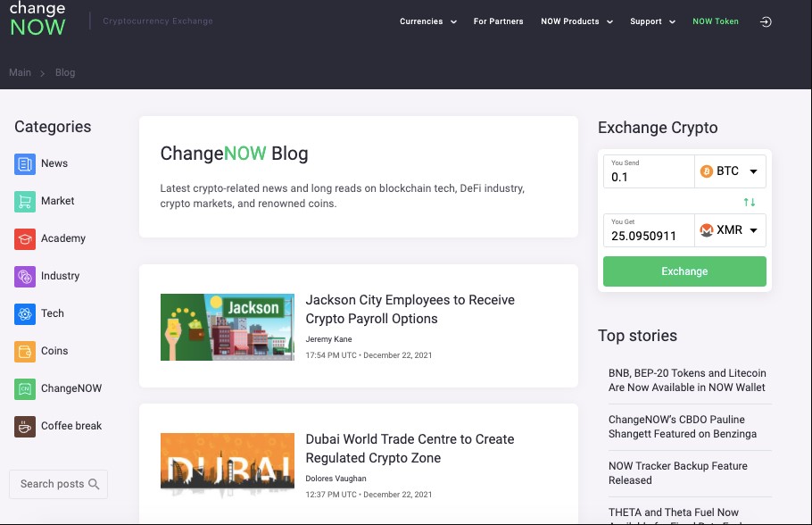Open the Currencies dropdown menu

pos(427,21)
